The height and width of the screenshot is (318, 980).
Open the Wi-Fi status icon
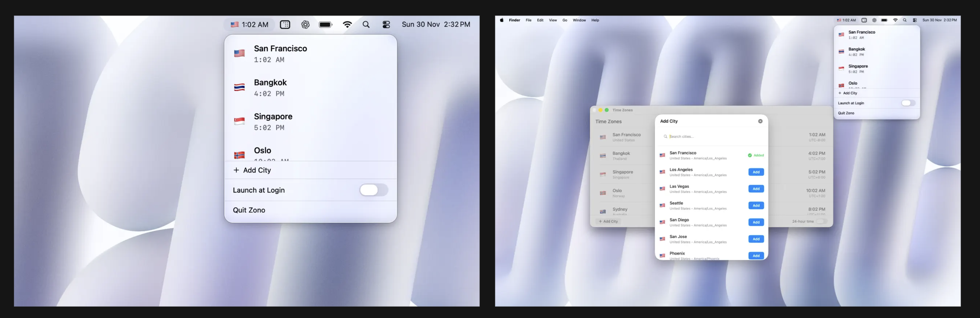[347, 24]
